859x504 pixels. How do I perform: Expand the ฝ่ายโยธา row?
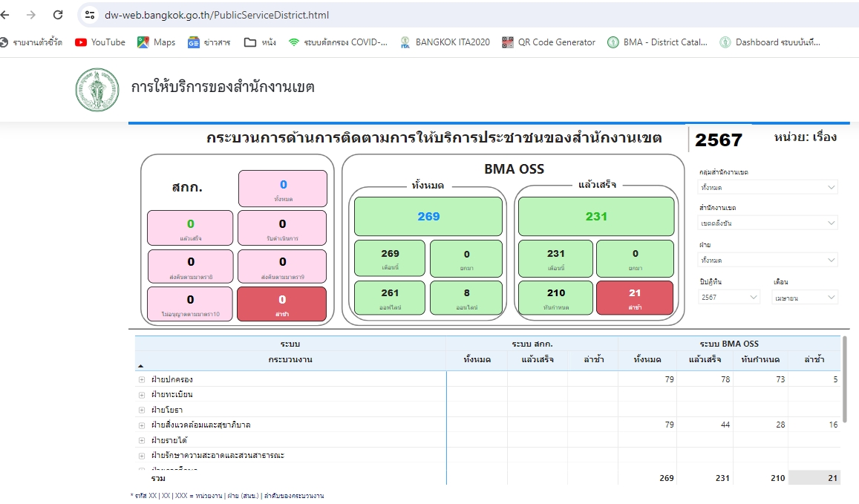(142, 410)
